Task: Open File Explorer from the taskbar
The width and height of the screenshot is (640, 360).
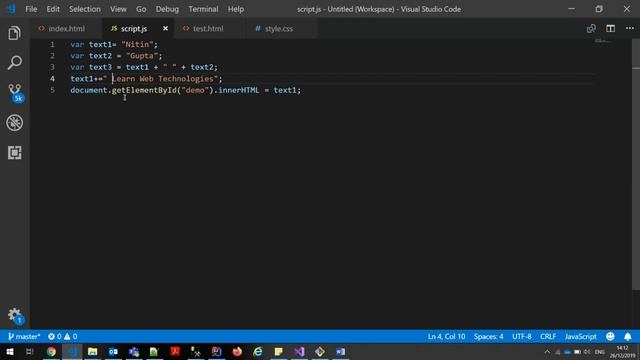Action: [92, 351]
